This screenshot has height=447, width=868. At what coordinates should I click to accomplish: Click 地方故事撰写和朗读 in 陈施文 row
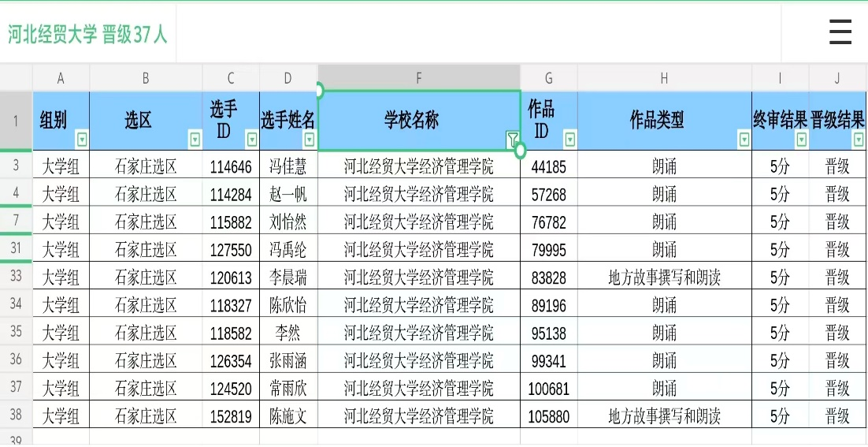point(664,415)
